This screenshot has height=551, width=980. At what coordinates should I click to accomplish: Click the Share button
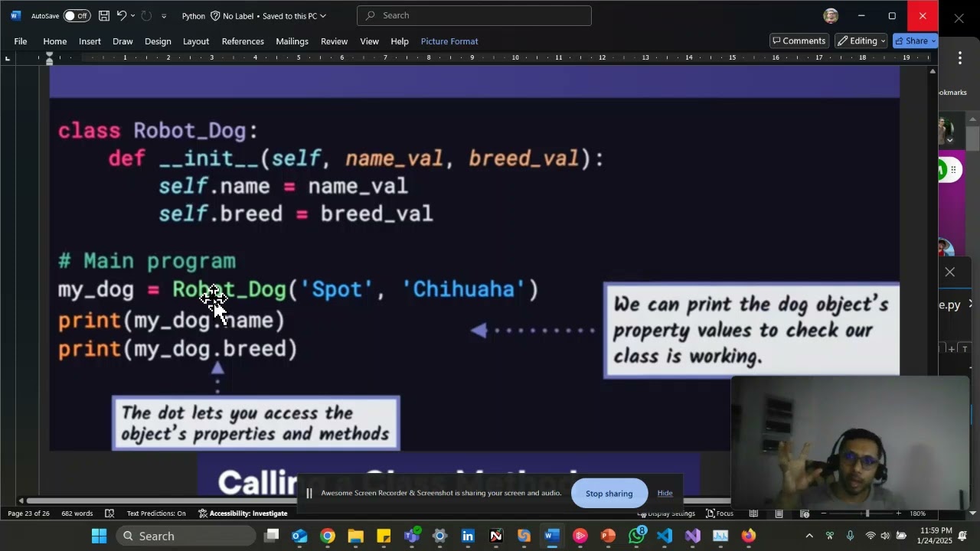915,41
